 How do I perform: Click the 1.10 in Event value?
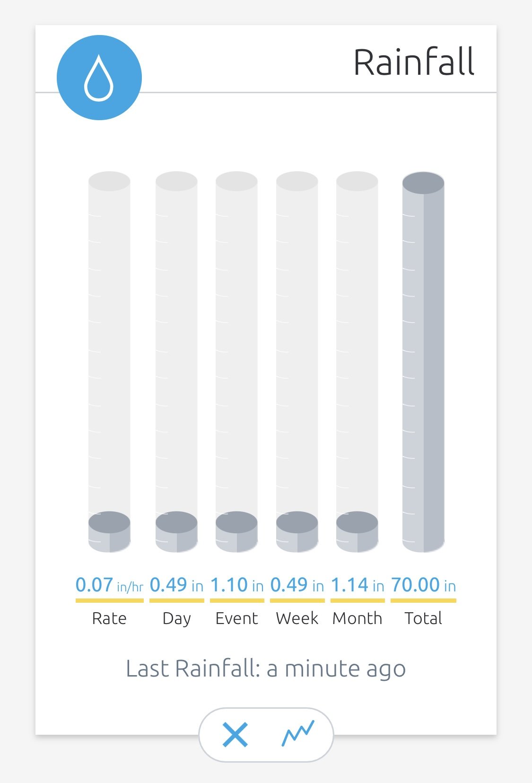[236, 585]
